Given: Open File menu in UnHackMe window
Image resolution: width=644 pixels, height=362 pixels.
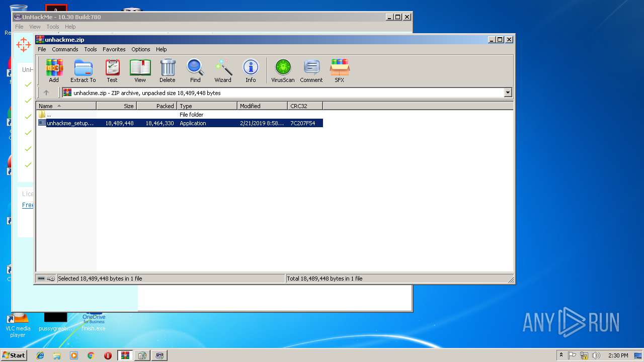Looking at the screenshot, I should (19, 27).
